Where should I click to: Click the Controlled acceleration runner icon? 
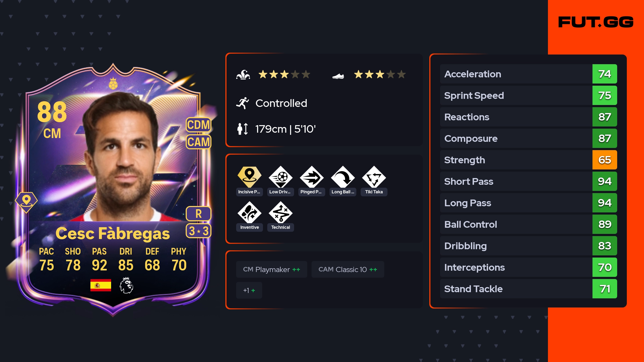tap(243, 103)
